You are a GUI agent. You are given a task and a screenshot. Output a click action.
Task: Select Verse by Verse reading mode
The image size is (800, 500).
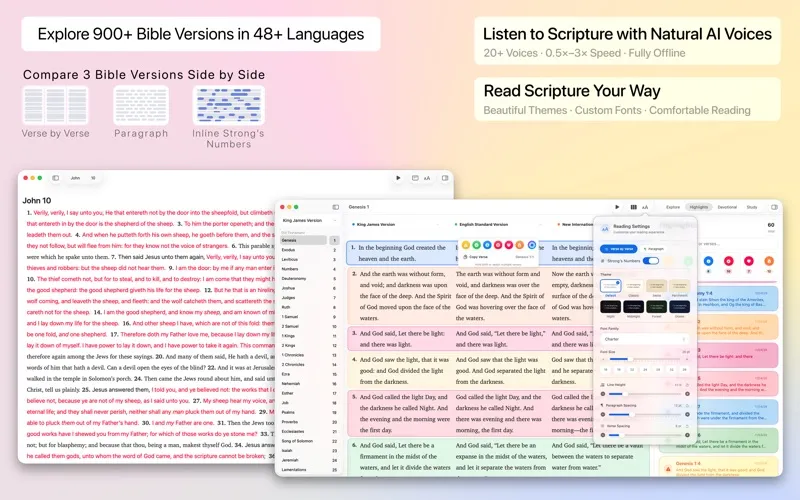618,249
